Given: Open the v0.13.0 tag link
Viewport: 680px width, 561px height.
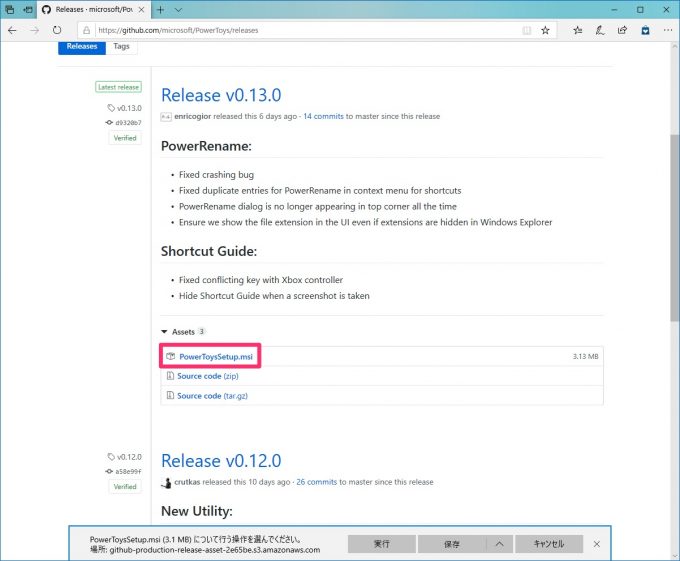Looking at the screenshot, I should point(125,108).
